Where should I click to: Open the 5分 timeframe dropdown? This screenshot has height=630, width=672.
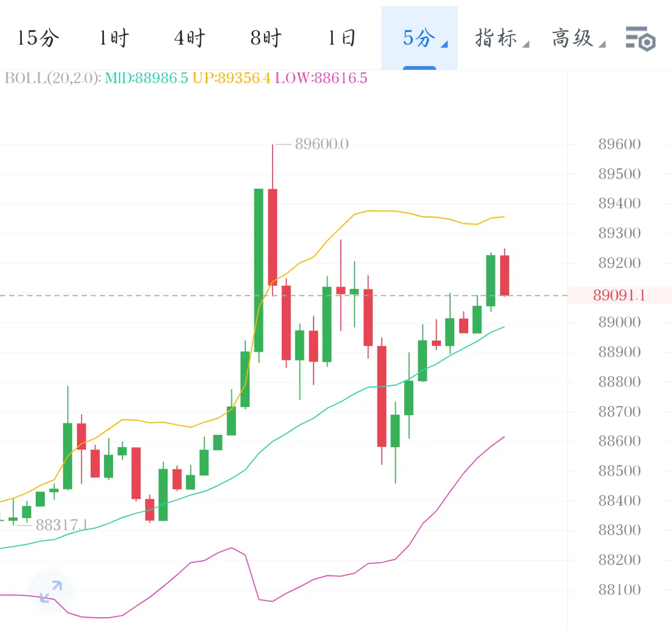420,38
